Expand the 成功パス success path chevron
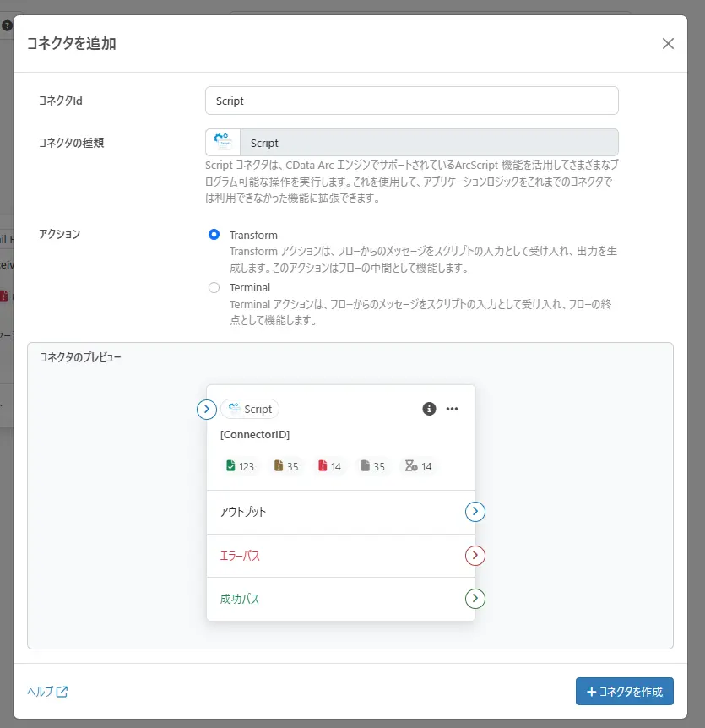 point(475,599)
